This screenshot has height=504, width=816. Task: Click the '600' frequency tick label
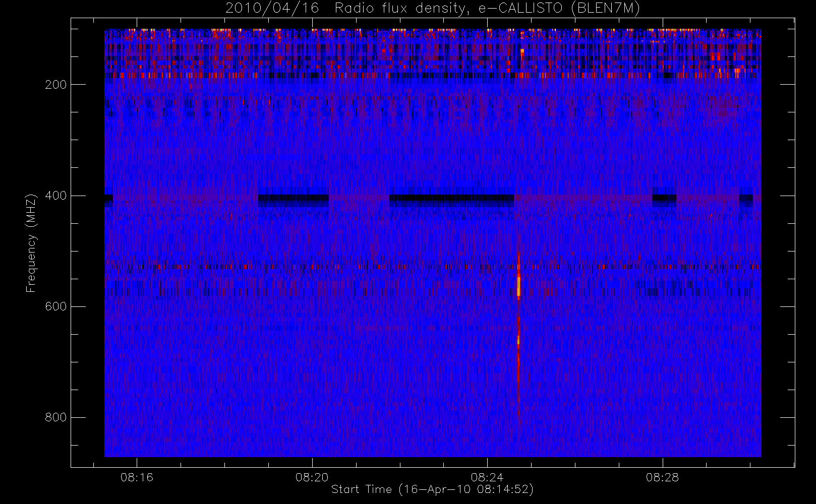56,306
